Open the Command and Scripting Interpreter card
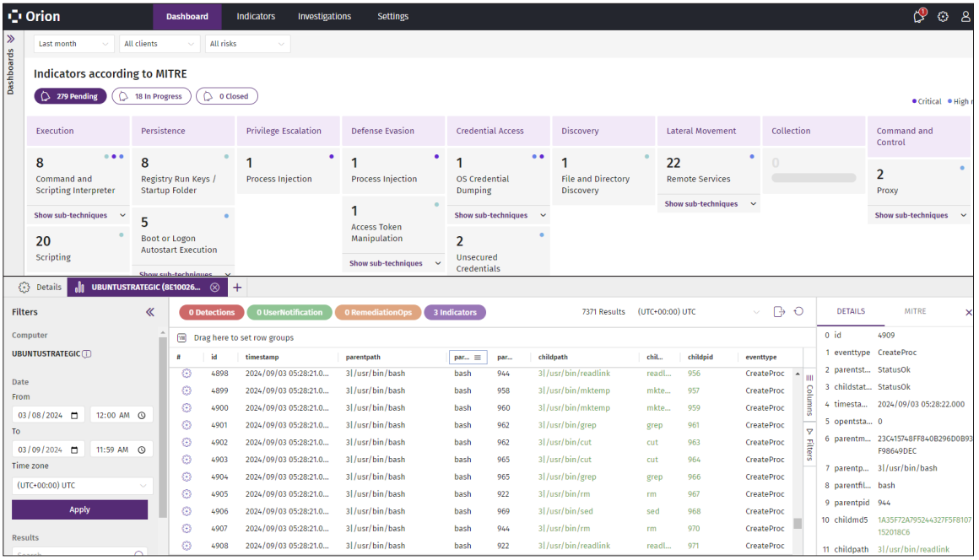The width and height of the screenshot is (979, 560). tap(78, 176)
